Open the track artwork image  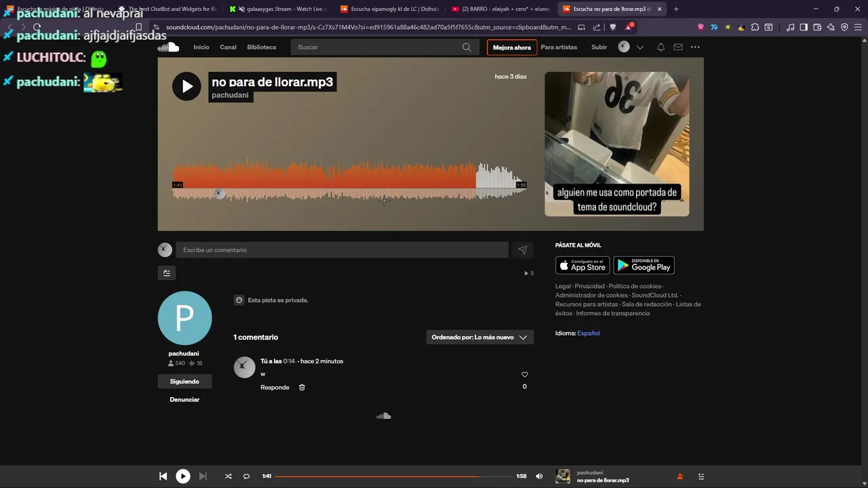(617, 144)
